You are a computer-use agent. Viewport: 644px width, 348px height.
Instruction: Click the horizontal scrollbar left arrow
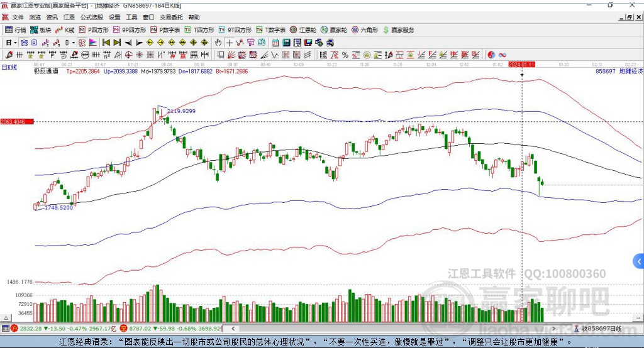[x=233, y=329]
